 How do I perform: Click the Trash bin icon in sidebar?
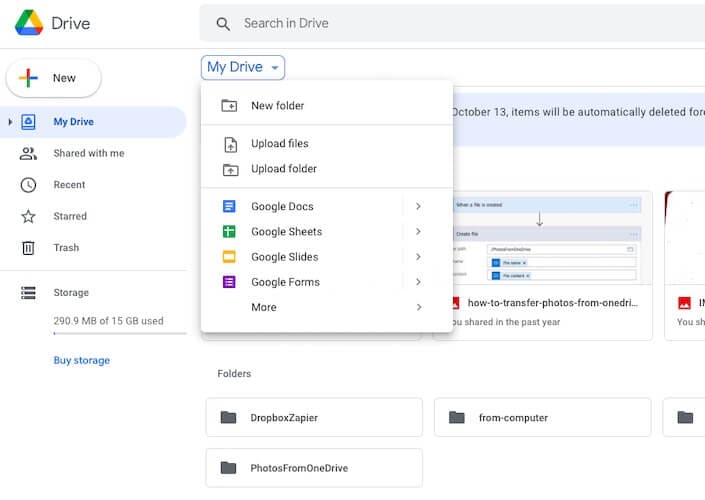tap(29, 248)
